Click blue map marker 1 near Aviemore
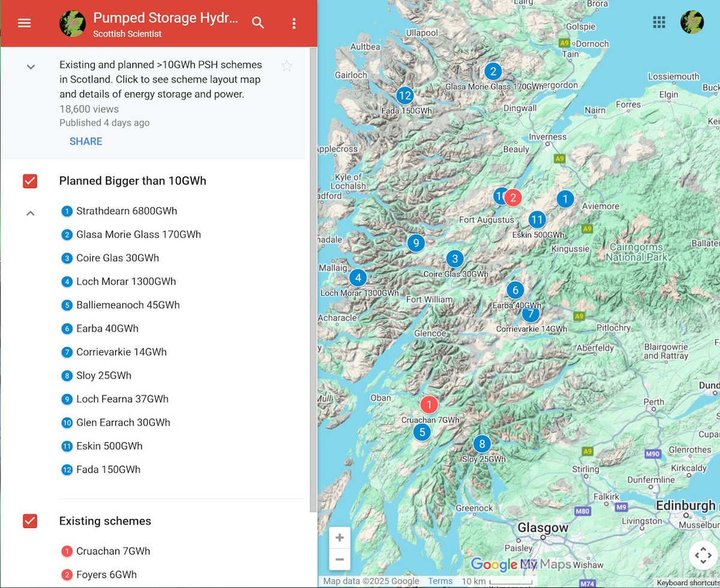Image resolution: width=720 pixels, height=588 pixels. click(565, 199)
